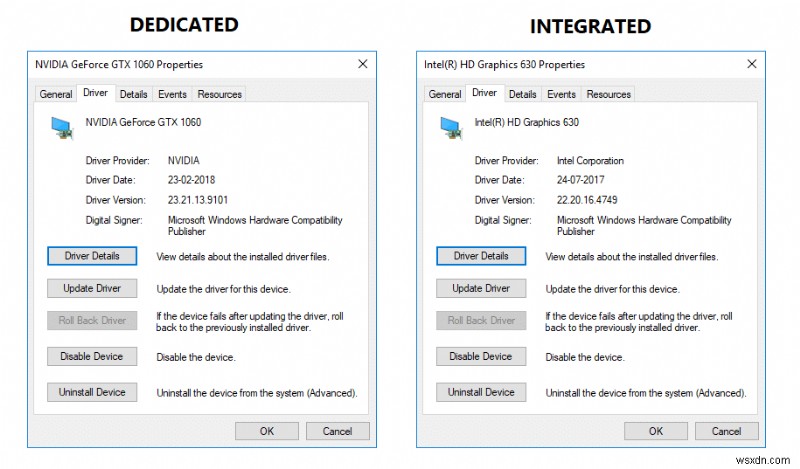Click Update Driver for Intel HD Graphics 630
The width and height of the screenshot is (800, 469).
pyautogui.click(x=481, y=288)
